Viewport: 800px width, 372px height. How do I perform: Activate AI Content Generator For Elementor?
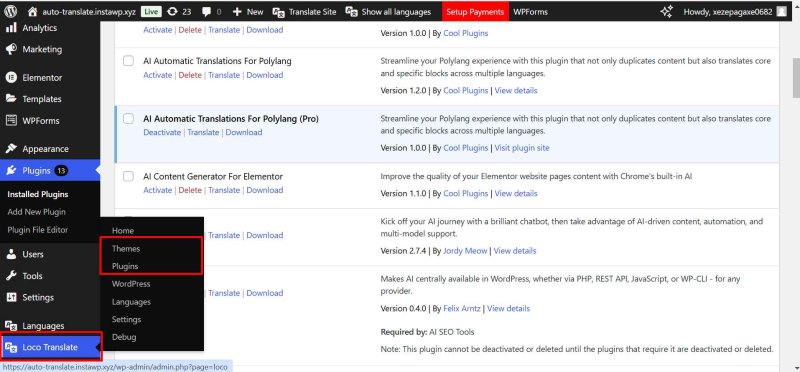click(x=158, y=190)
